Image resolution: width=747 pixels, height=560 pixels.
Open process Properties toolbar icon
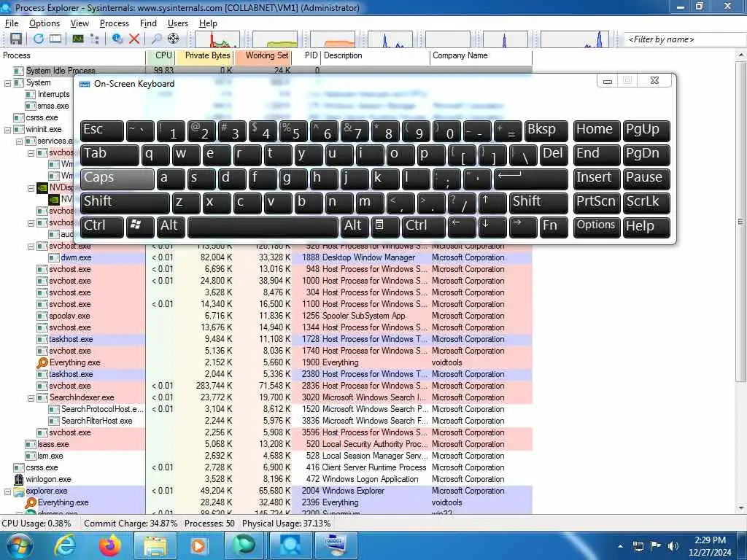coord(117,39)
